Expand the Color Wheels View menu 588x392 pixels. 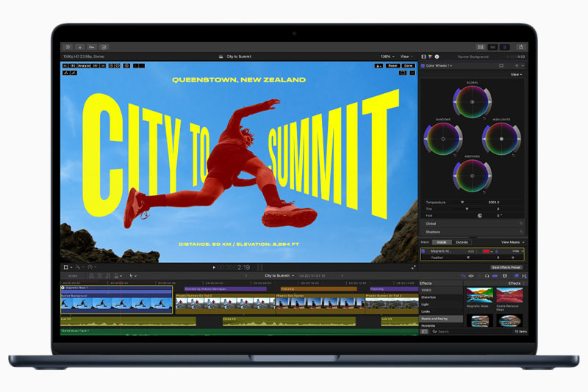(516, 74)
